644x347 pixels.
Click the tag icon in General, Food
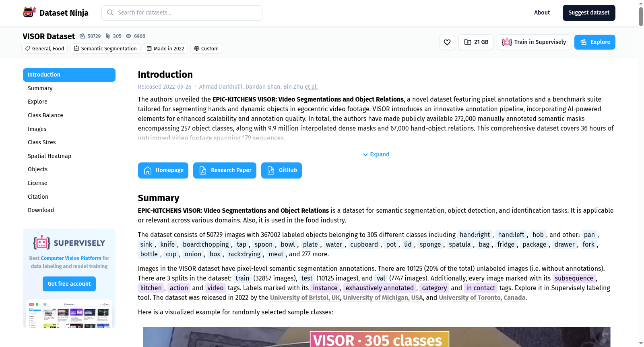click(28, 48)
